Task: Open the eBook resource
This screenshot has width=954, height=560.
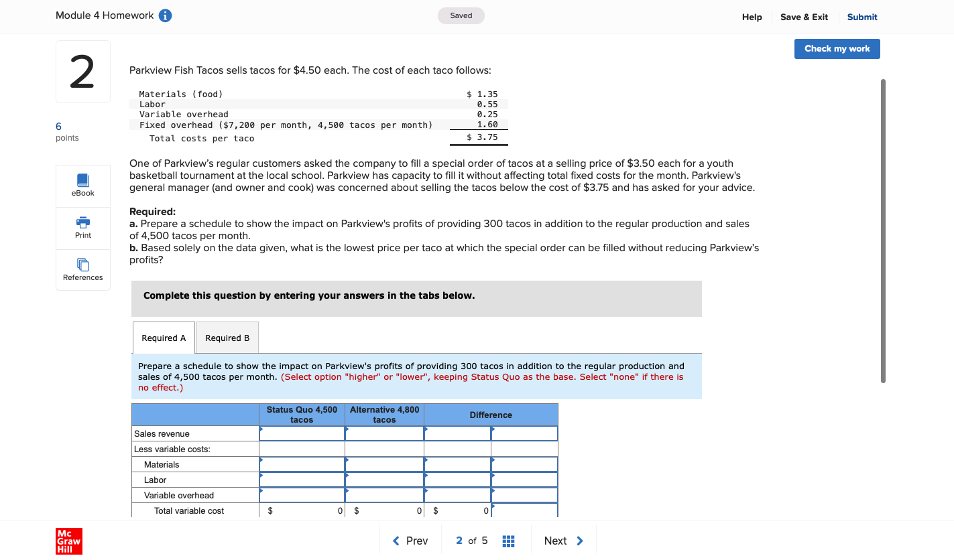Action: point(82,186)
